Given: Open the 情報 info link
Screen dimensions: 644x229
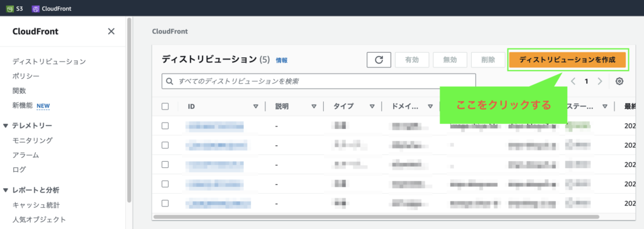Looking at the screenshot, I should pyautogui.click(x=282, y=60).
